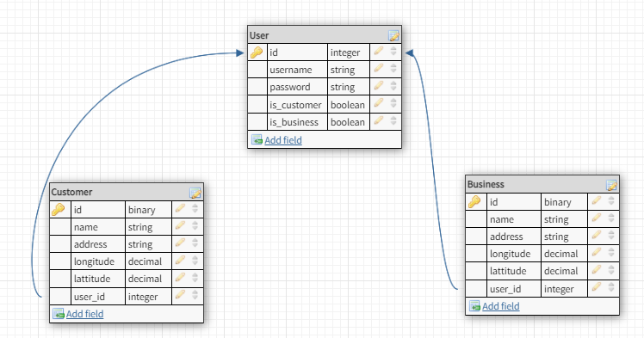Screen dimensions: 644x338
Task: Click the primary key icon in User table
Action: (257, 52)
